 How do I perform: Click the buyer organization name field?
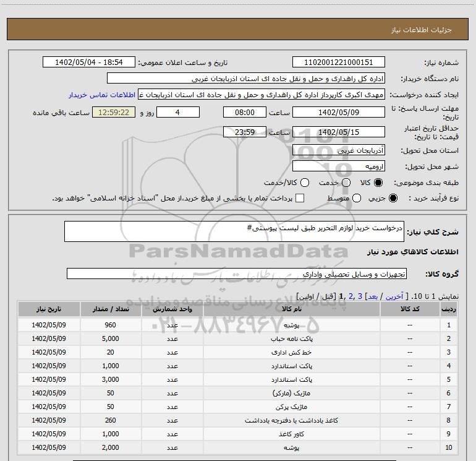point(246,79)
